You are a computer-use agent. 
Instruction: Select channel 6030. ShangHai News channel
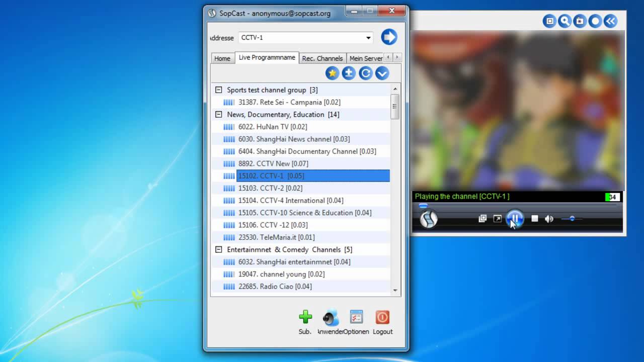point(294,139)
